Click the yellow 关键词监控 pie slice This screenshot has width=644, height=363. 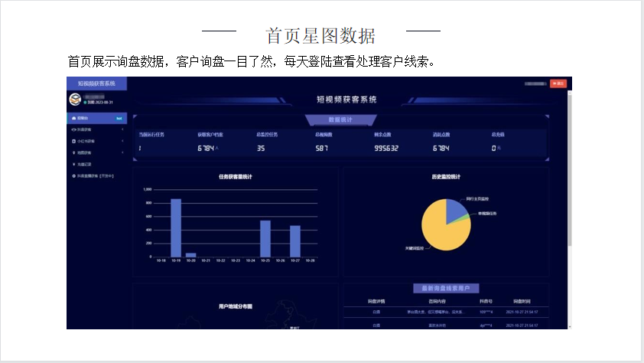pyautogui.click(x=441, y=231)
